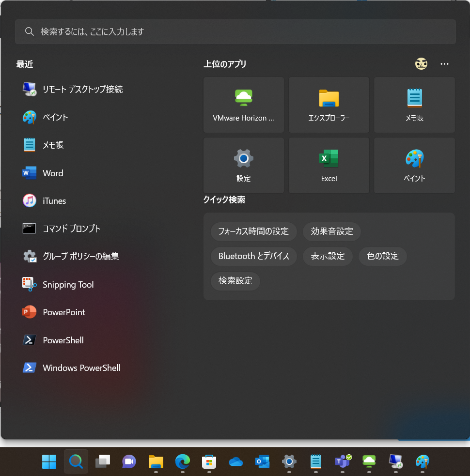Select Bluetooth とデバイス quick search

pos(254,256)
